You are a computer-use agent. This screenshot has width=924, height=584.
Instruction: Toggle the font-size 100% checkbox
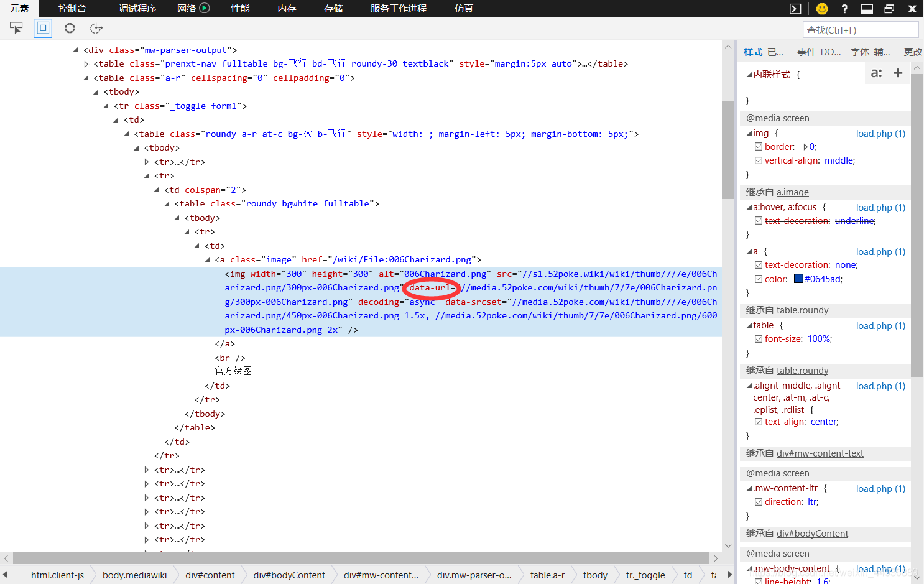click(x=759, y=339)
